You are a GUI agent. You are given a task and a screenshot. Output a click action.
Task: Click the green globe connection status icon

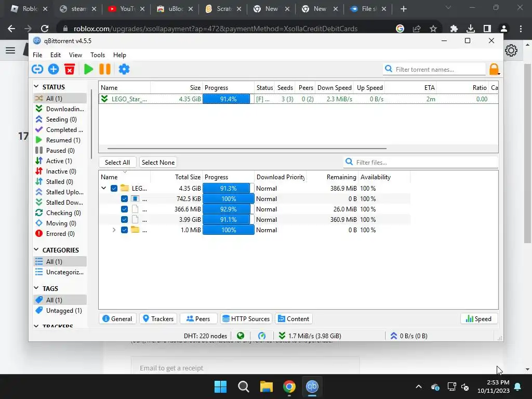241,336
